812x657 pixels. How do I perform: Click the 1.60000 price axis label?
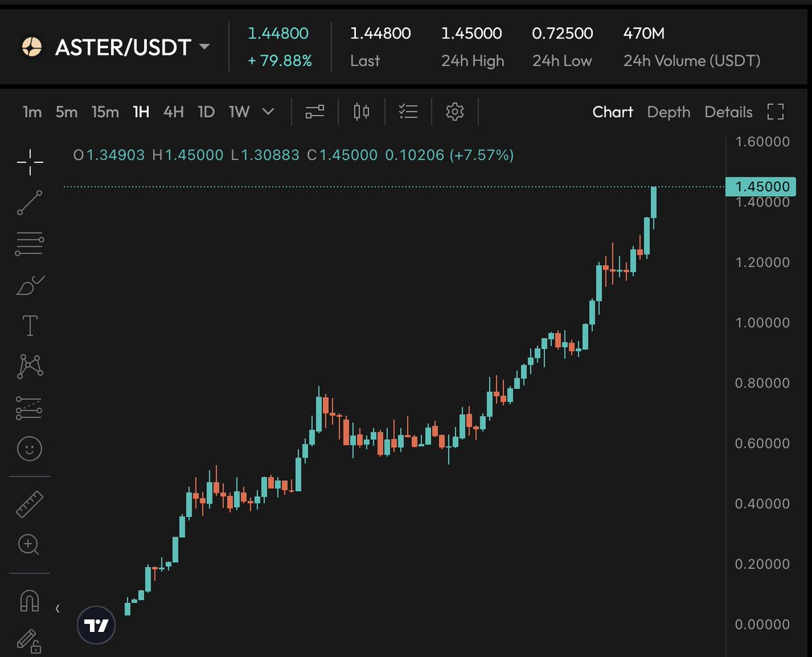pyautogui.click(x=762, y=141)
